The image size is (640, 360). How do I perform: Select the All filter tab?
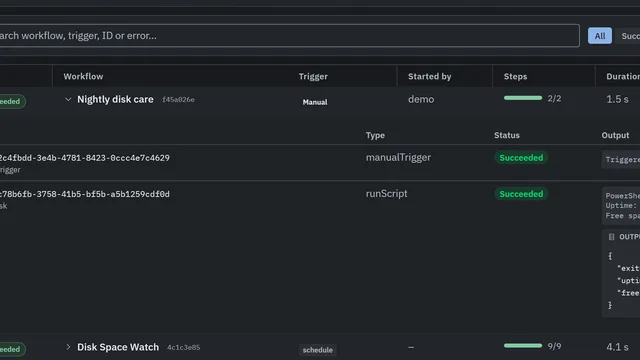coord(600,36)
